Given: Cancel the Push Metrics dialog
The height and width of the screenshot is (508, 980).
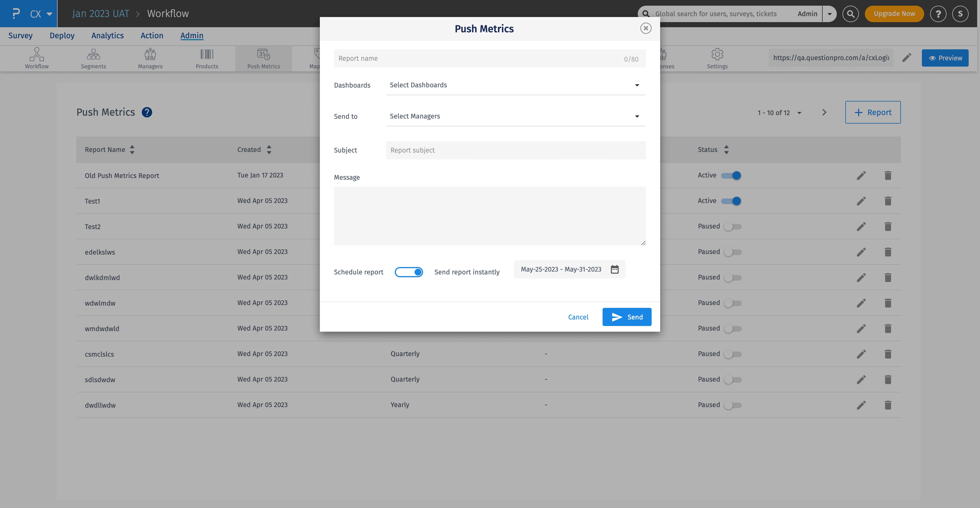Looking at the screenshot, I should pos(578,317).
